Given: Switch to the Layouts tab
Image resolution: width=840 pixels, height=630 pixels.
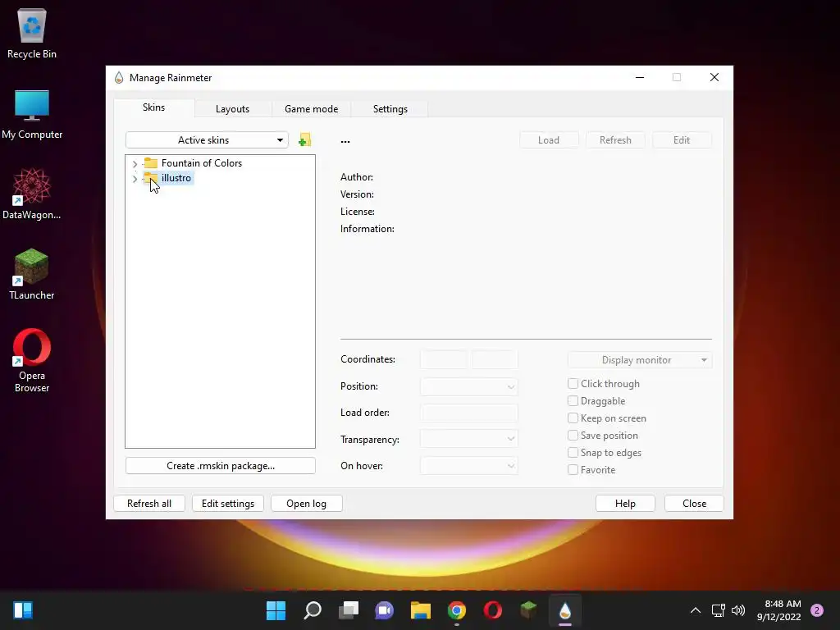Looking at the screenshot, I should pos(232,109).
